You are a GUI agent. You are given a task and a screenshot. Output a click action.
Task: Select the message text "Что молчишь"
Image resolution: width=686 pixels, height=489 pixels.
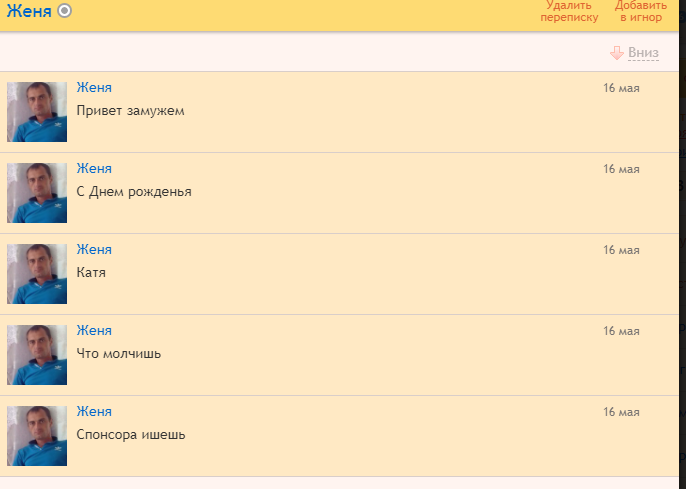[x=119, y=353]
